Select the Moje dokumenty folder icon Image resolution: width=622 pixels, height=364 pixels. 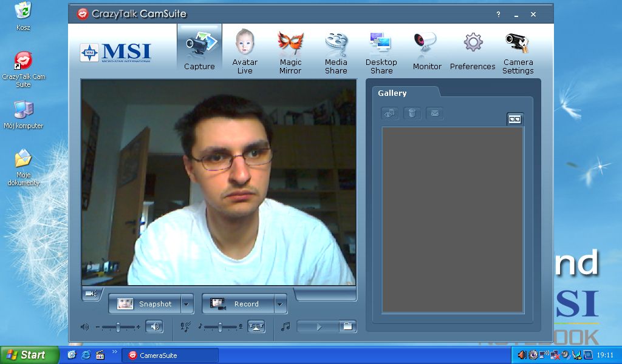click(24, 167)
